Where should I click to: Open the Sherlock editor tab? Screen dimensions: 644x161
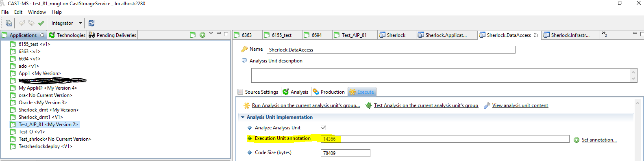point(396,35)
